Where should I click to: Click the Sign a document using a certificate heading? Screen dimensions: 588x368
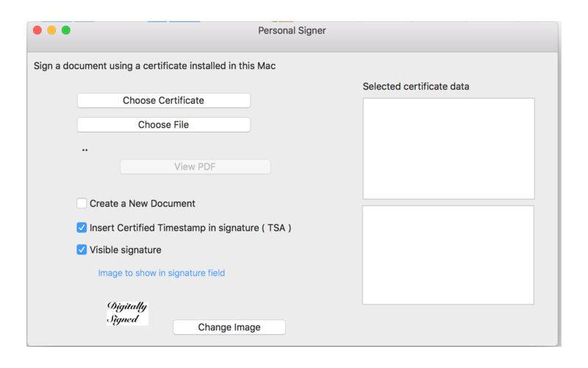pos(154,66)
